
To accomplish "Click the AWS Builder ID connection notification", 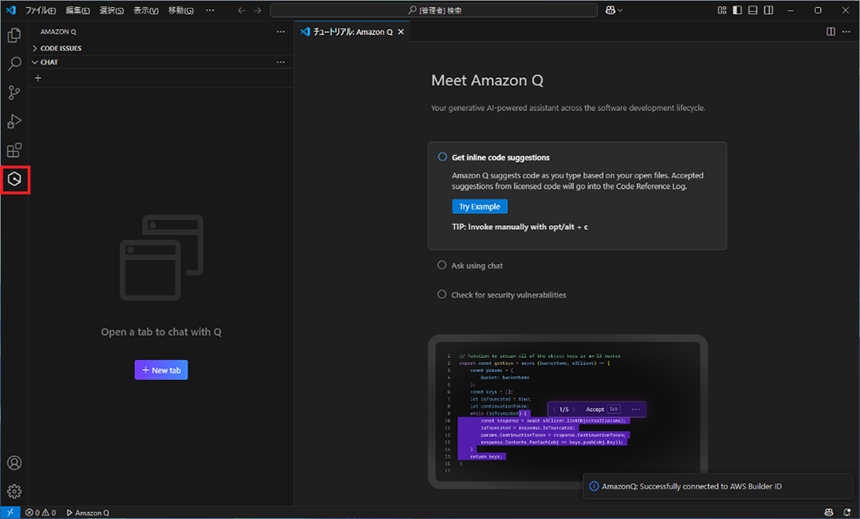I will 718,486.
